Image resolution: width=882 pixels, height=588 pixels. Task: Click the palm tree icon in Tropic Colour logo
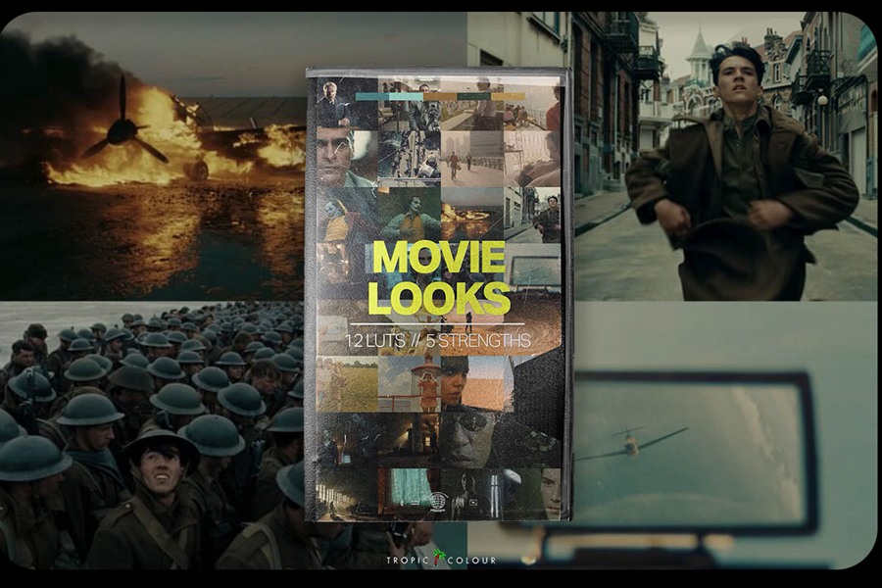coord(439,558)
